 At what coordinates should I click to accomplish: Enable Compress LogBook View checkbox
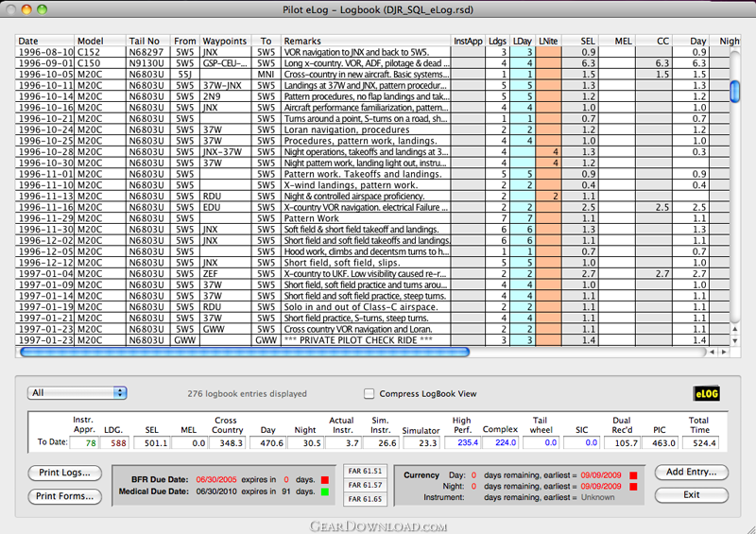pyautogui.click(x=369, y=393)
